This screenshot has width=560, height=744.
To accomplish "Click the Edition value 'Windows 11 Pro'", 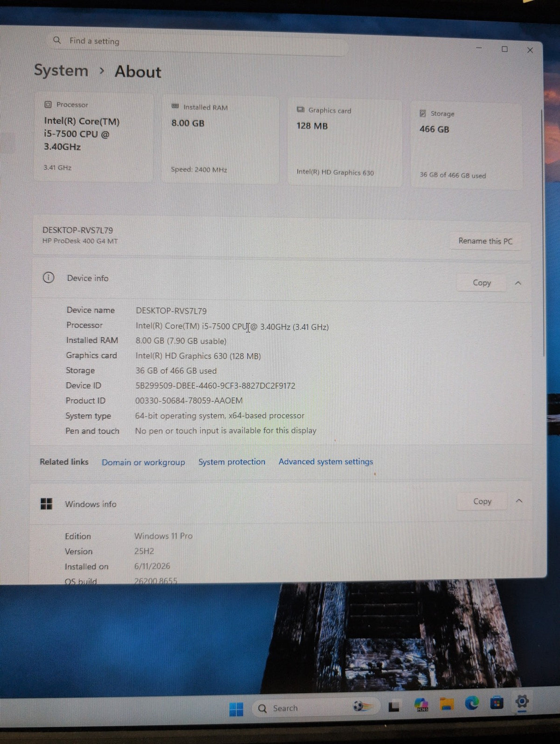I will pos(163,536).
